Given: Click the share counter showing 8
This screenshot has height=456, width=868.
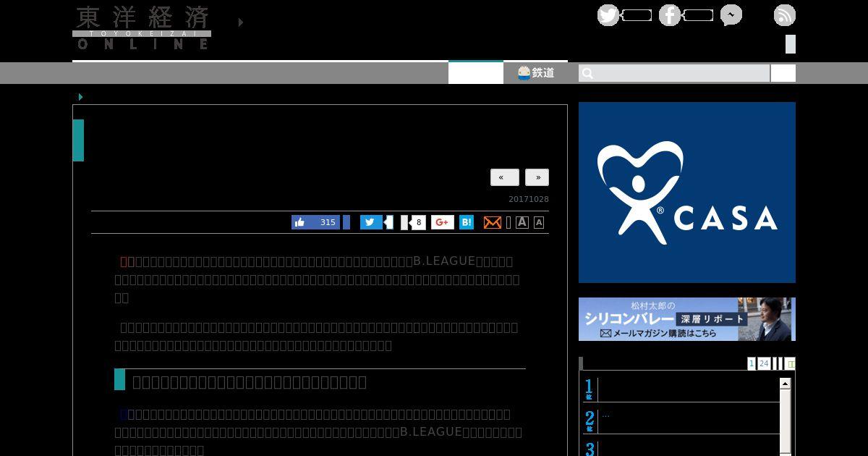Looking at the screenshot, I should pyautogui.click(x=419, y=222).
